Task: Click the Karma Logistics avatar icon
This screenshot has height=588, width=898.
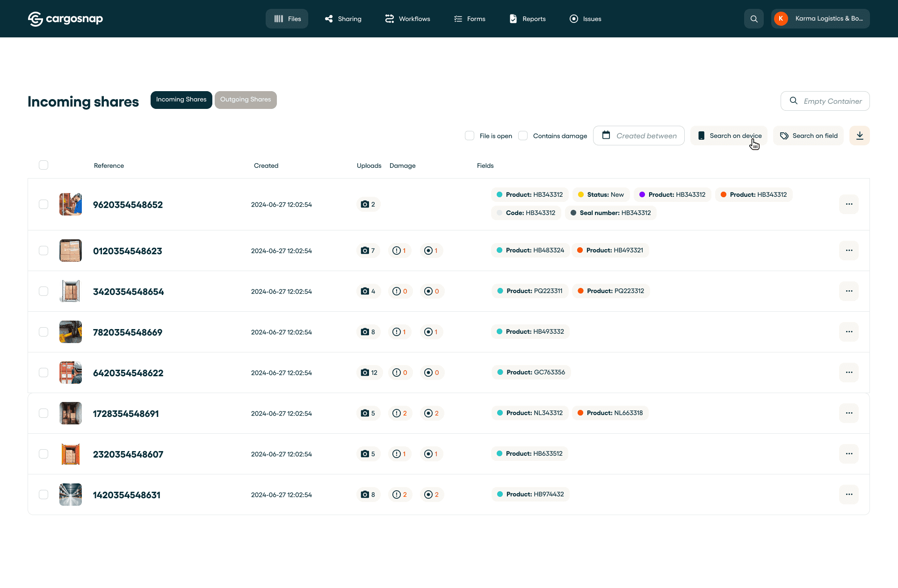Action: tap(781, 19)
